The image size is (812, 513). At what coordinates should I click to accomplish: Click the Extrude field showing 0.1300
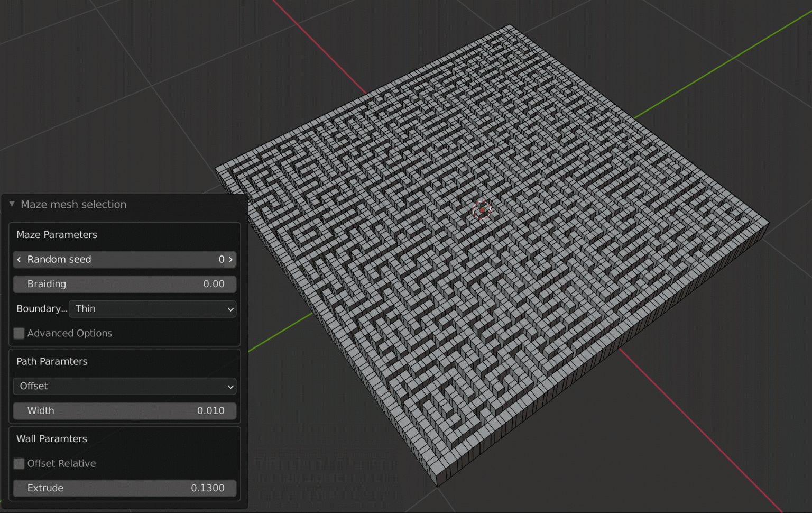click(x=125, y=488)
